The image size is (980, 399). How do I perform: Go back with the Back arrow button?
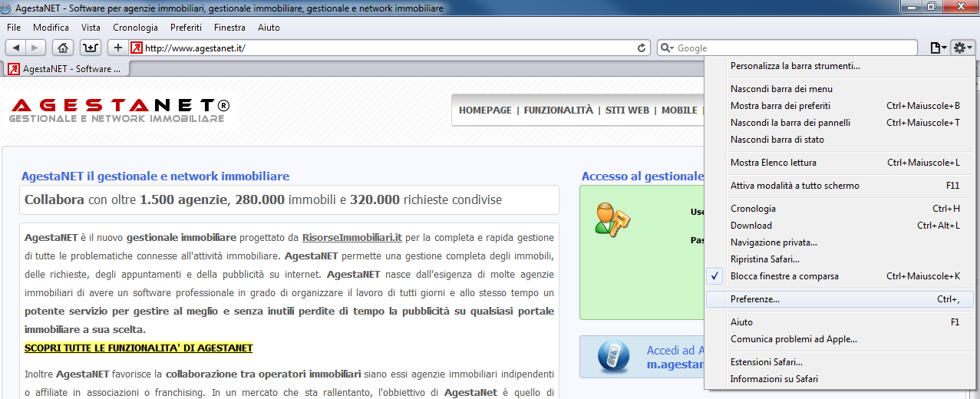[x=17, y=48]
